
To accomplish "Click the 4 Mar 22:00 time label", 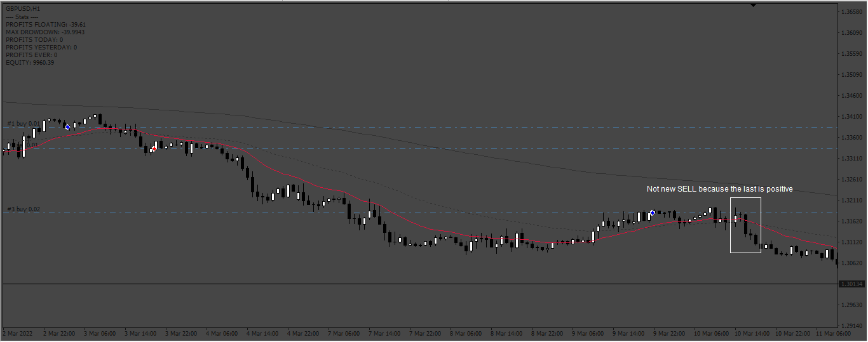I will (x=303, y=334).
